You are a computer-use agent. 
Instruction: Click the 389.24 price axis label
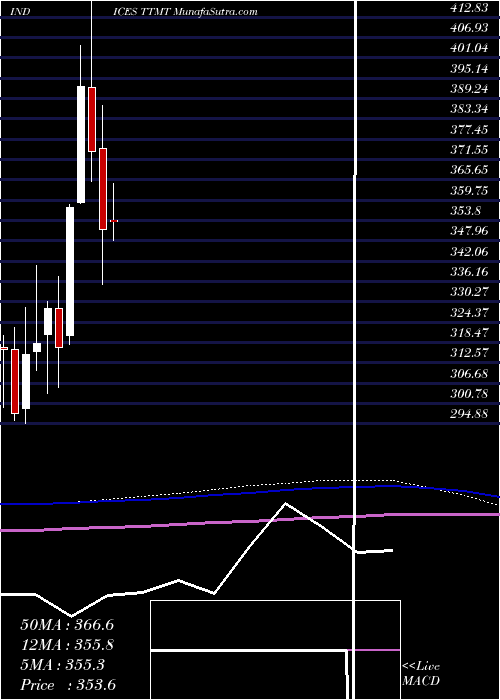pyautogui.click(x=468, y=89)
